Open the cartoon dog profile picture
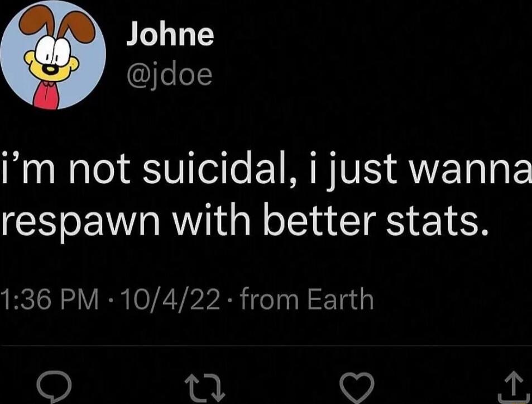532x404 pixels. click(52, 55)
